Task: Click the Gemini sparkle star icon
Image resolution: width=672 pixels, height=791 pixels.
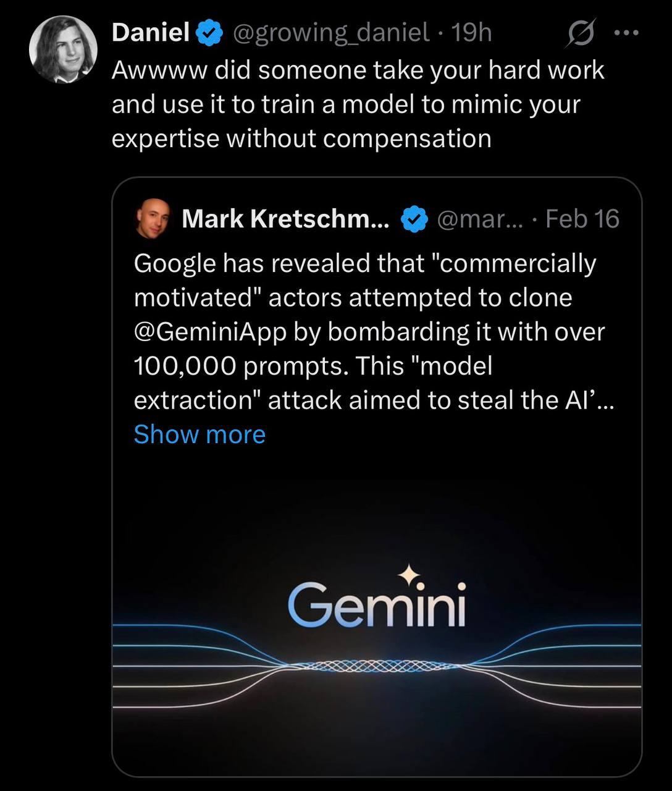Action: [409, 575]
